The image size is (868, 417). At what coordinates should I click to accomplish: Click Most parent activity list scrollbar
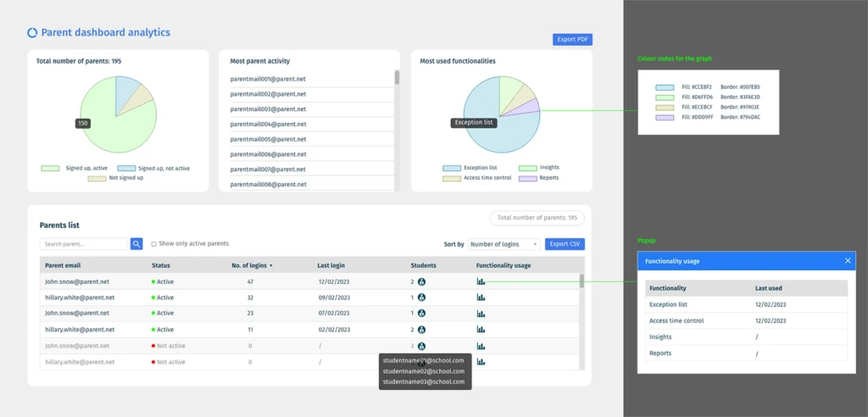[397, 77]
